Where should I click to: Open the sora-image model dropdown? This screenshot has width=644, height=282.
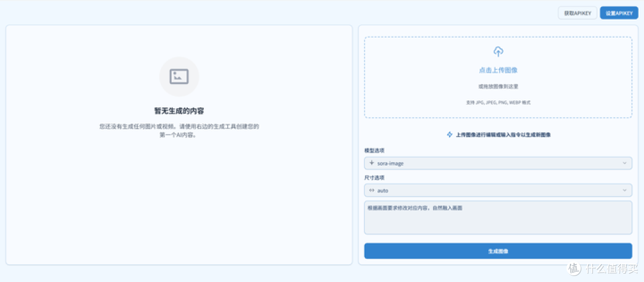click(x=498, y=163)
